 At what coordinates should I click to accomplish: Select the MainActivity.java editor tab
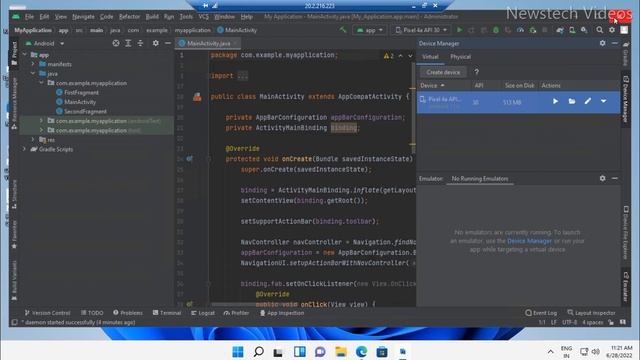point(208,43)
